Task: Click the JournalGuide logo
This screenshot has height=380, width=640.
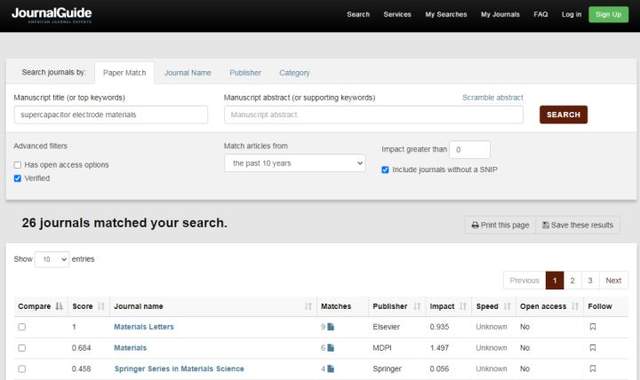Action: (x=52, y=15)
